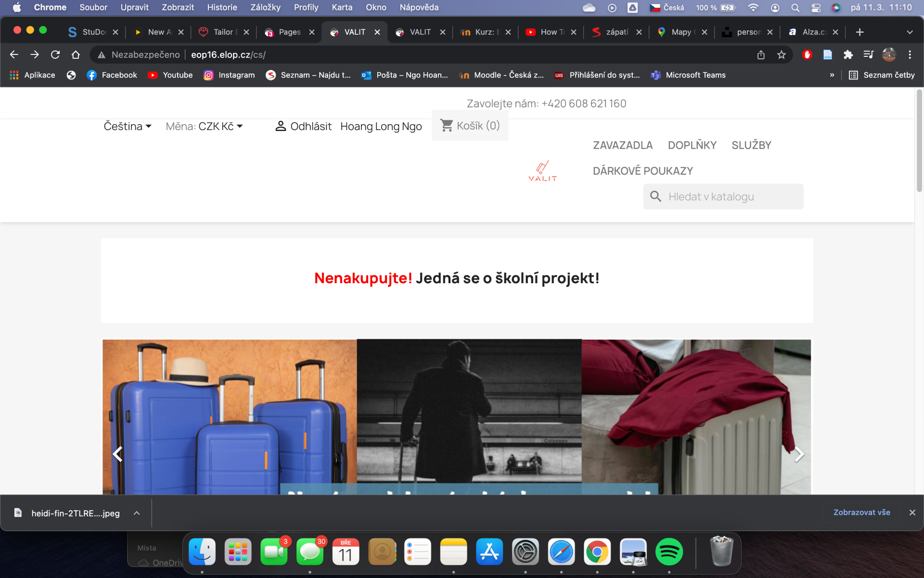Click the reload page icon

55,55
